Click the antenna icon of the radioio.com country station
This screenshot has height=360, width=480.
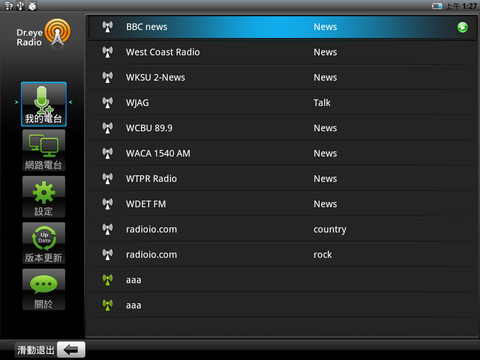pos(107,229)
